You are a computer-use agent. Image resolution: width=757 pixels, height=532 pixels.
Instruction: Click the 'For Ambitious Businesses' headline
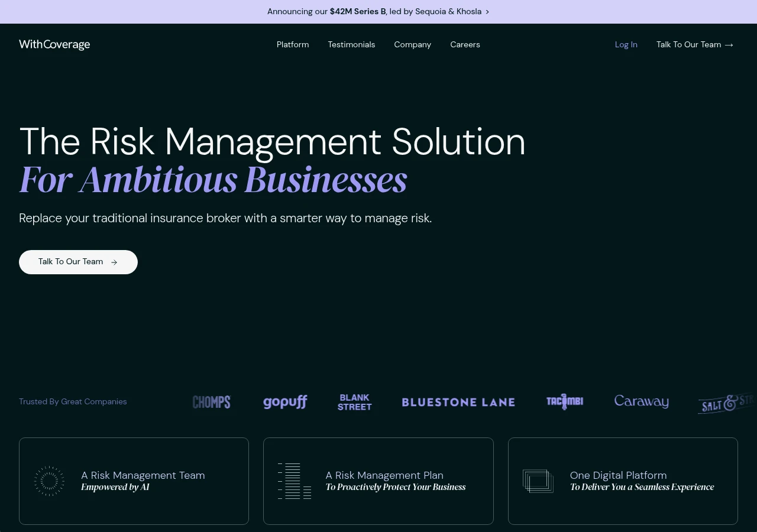click(213, 180)
